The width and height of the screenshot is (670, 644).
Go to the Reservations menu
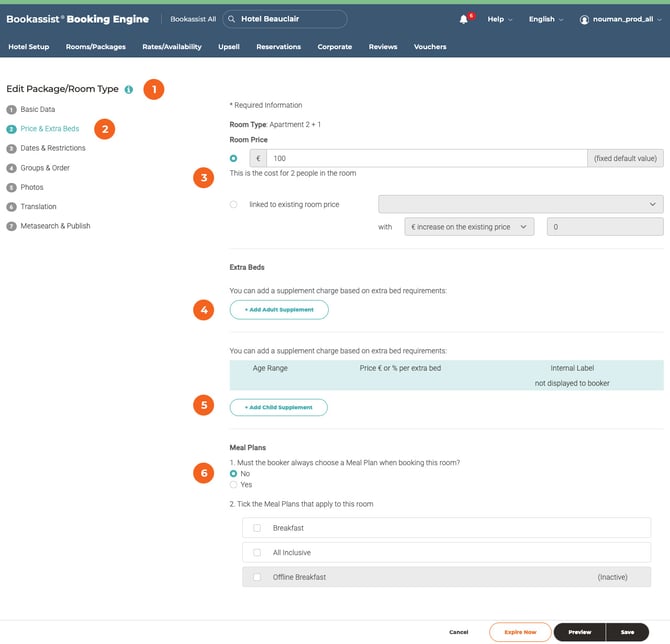point(278,47)
